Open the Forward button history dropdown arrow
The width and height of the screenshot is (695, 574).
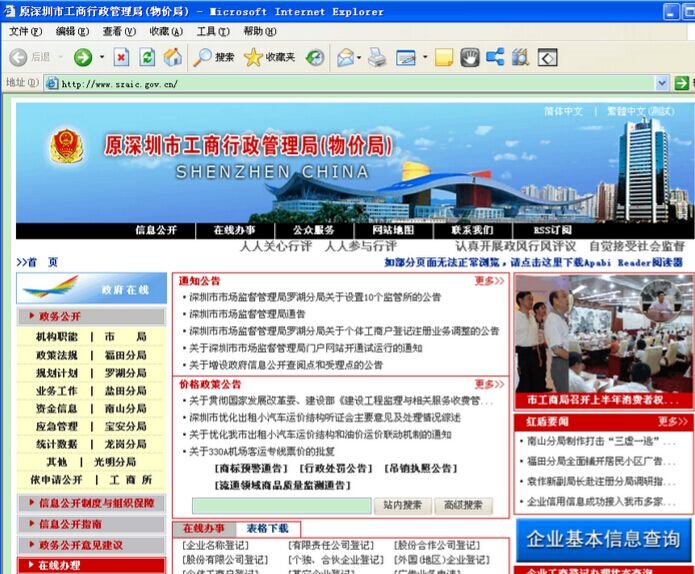point(102,57)
